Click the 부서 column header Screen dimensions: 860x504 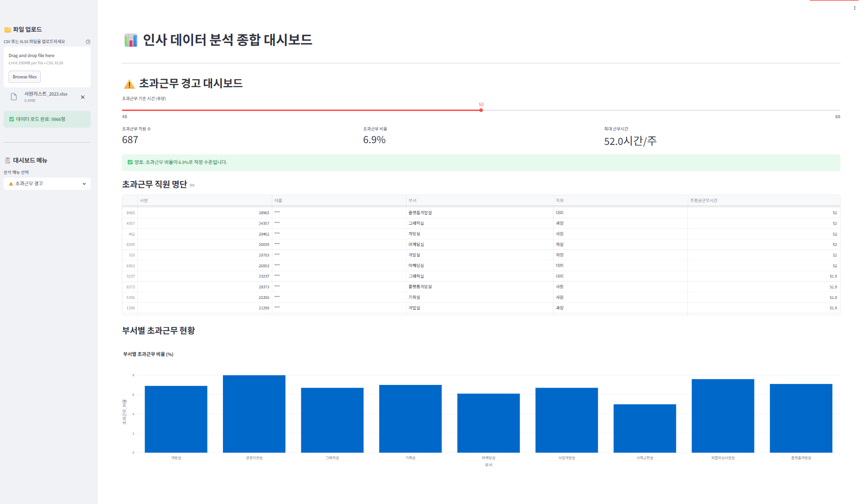[480, 201]
